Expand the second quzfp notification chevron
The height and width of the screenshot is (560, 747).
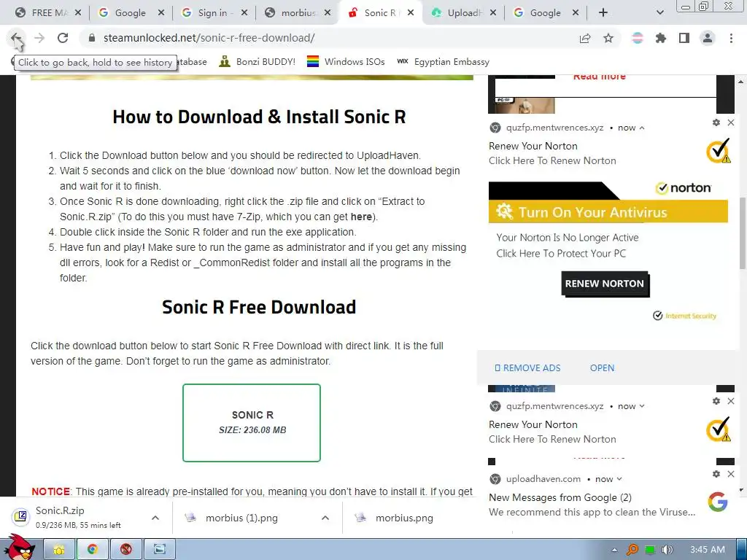[642, 406]
